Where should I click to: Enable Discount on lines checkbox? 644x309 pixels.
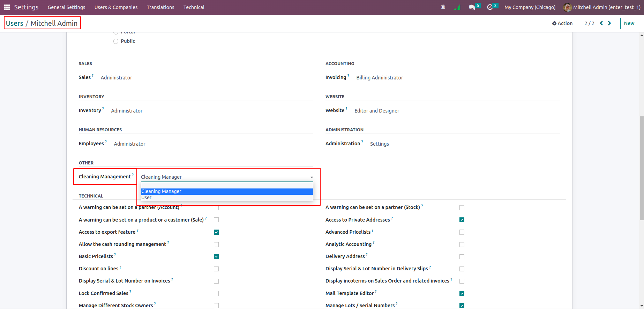tap(216, 269)
